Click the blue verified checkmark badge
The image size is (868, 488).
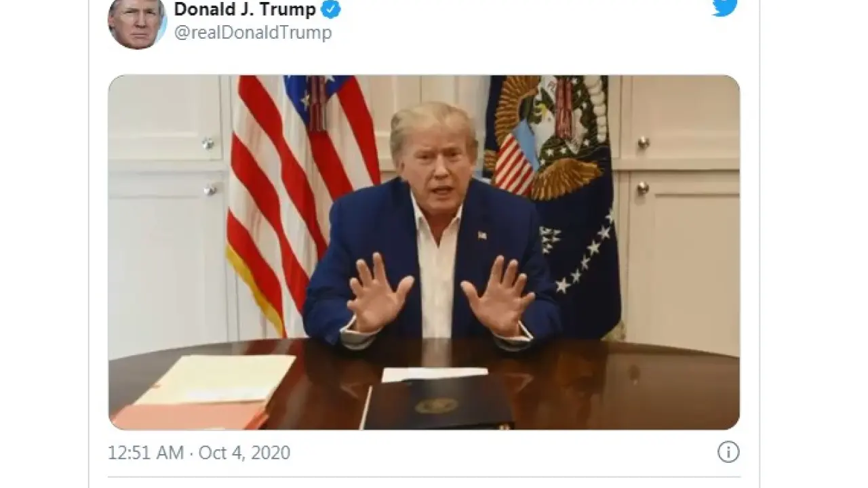click(330, 9)
